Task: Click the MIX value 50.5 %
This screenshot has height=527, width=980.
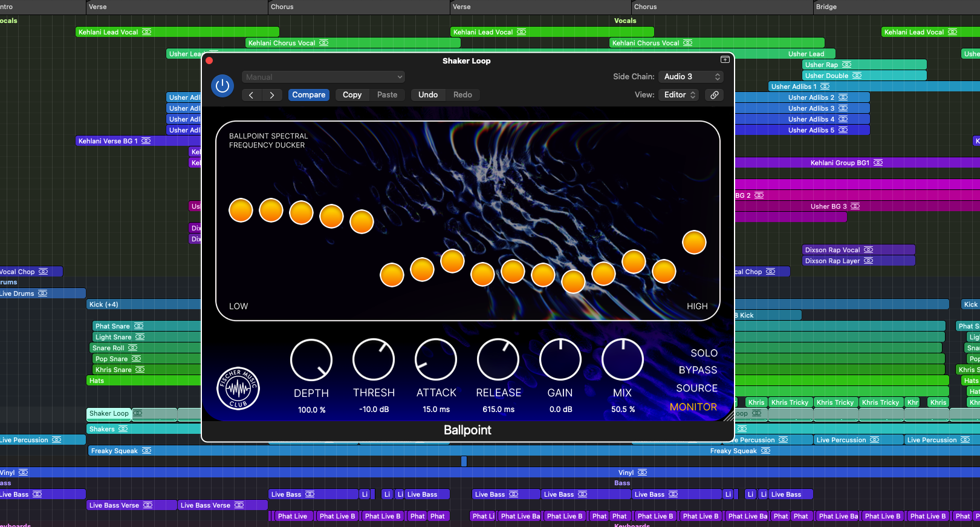Action: pyautogui.click(x=623, y=409)
